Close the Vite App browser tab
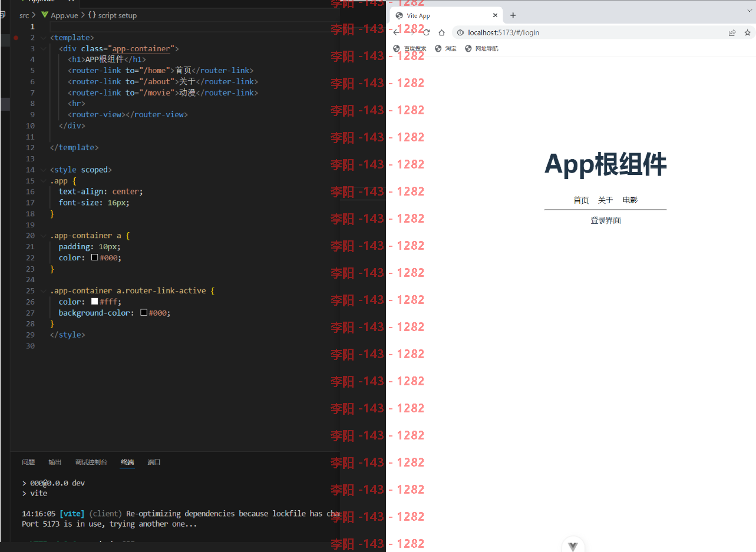 coord(495,15)
